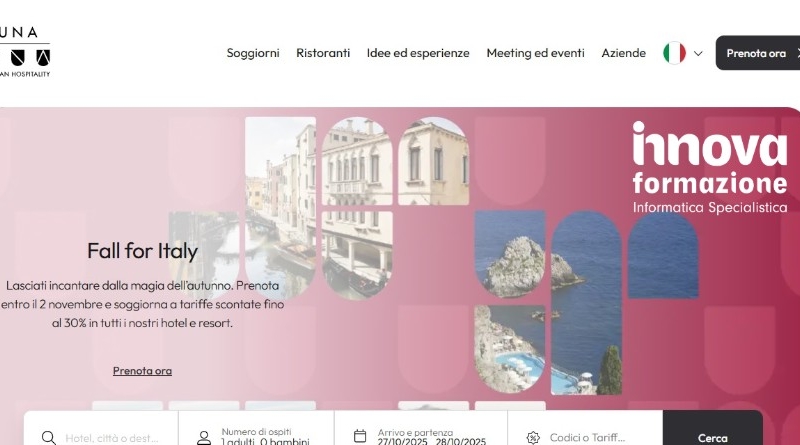Click the dark Prenota ora header button
This screenshot has width=800, height=445.
758,53
